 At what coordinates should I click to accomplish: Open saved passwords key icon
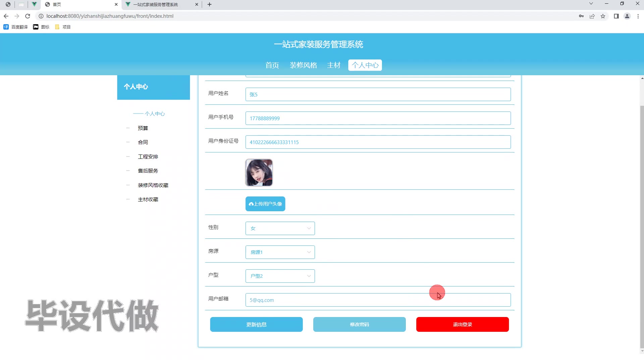[581, 16]
